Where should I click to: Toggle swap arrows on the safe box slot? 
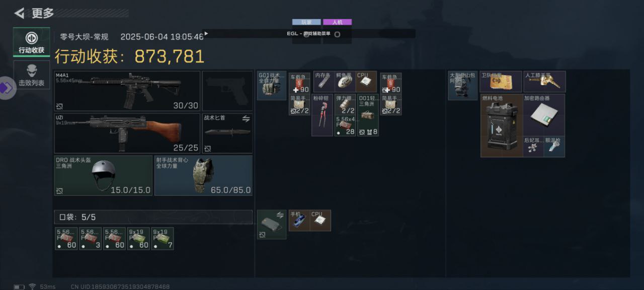click(x=280, y=215)
